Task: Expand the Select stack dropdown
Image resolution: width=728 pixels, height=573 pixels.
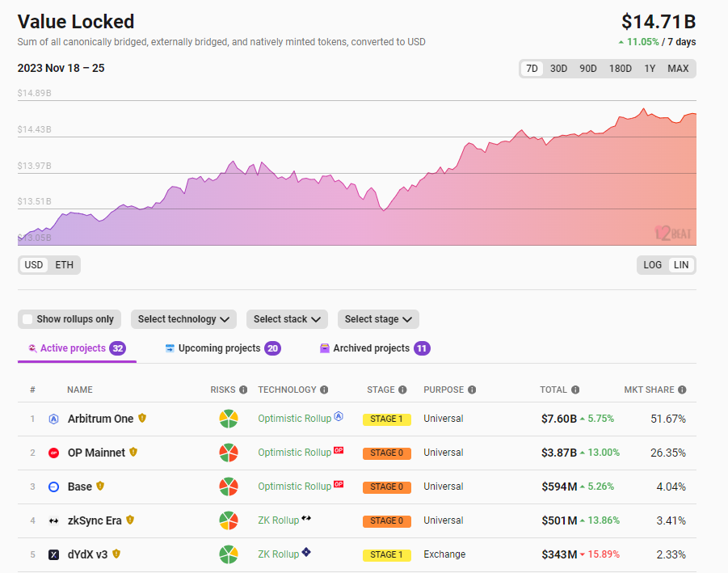Action: [287, 319]
